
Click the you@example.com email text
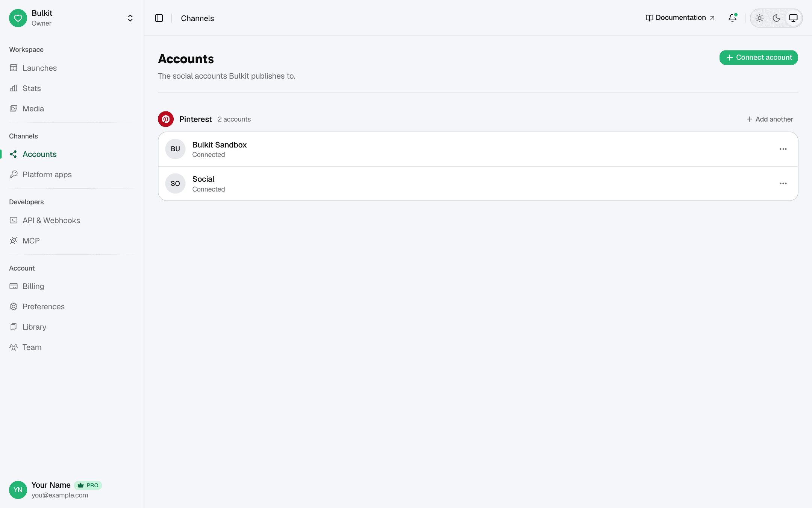(x=60, y=495)
